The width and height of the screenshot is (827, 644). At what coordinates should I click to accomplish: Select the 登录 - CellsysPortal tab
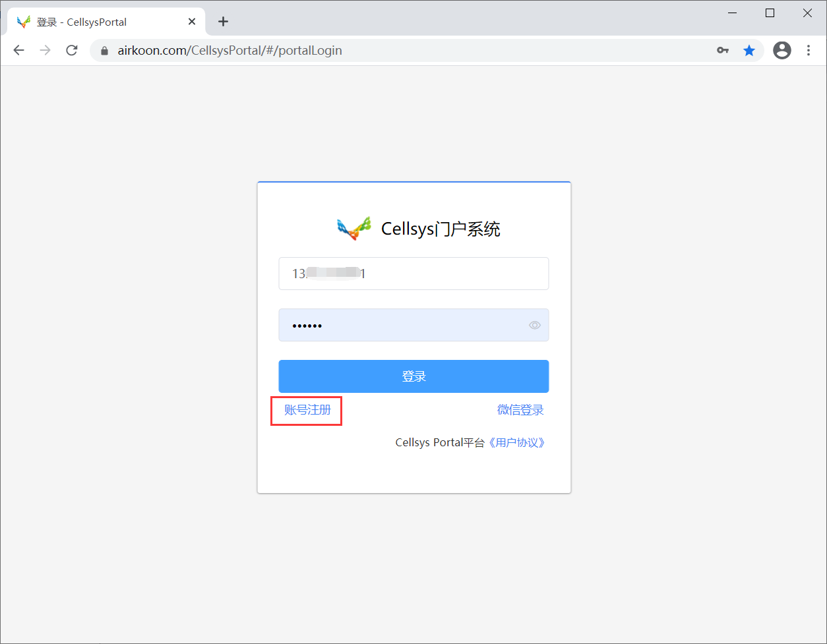107,22
